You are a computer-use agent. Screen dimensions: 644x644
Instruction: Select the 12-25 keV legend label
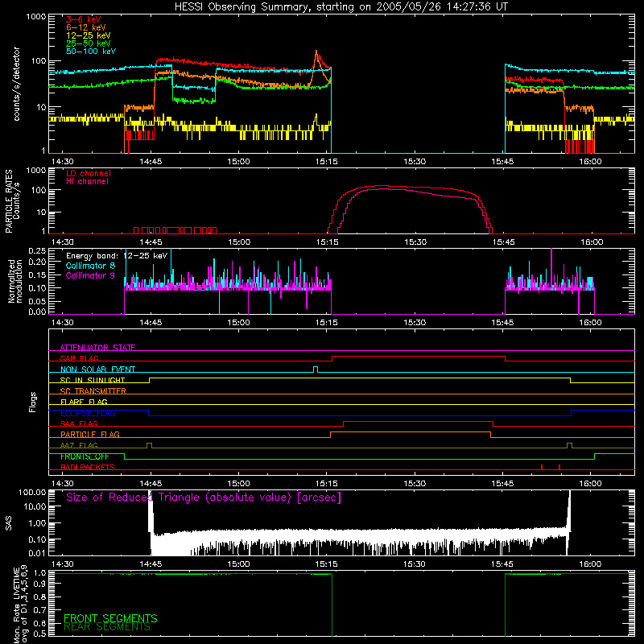pyautogui.click(x=89, y=35)
